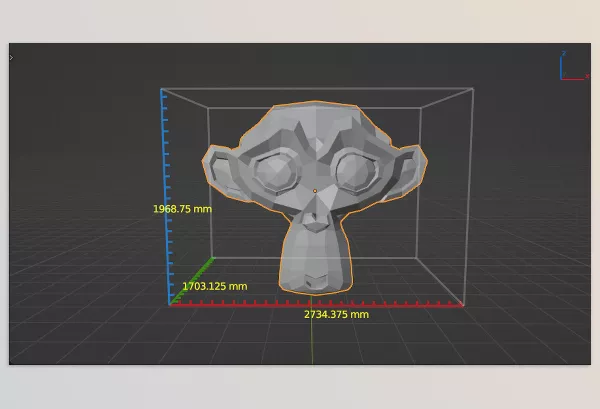Click the blue vertical Z ruler
This screenshot has width=600, height=409.
[165, 197]
